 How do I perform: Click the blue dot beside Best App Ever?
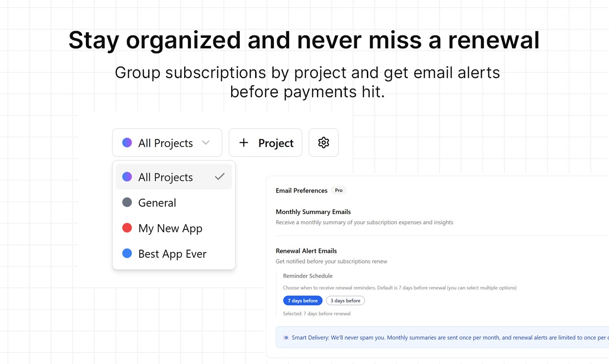[127, 254]
